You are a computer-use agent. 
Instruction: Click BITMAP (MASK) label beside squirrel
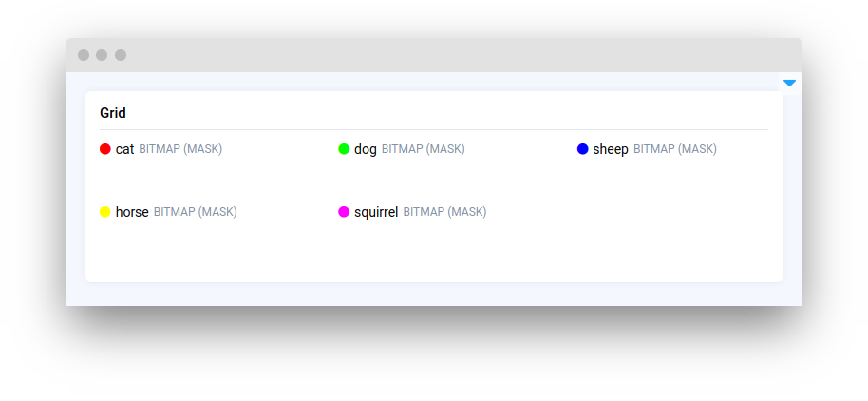444,212
